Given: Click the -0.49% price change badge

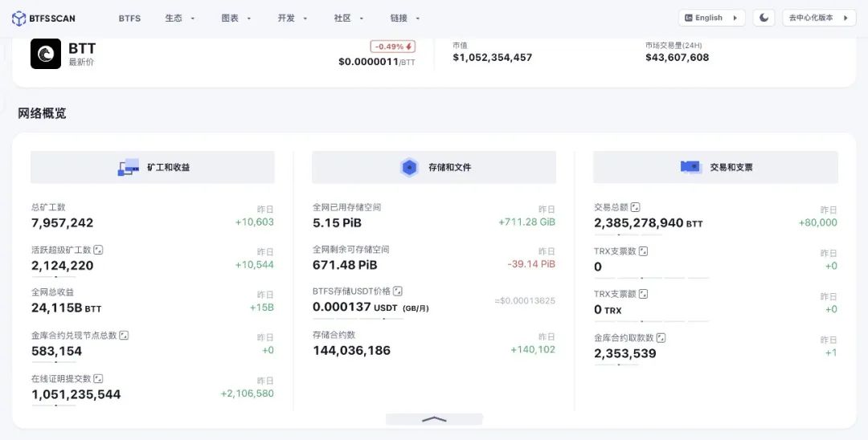Looking at the screenshot, I should coord(393,47).
